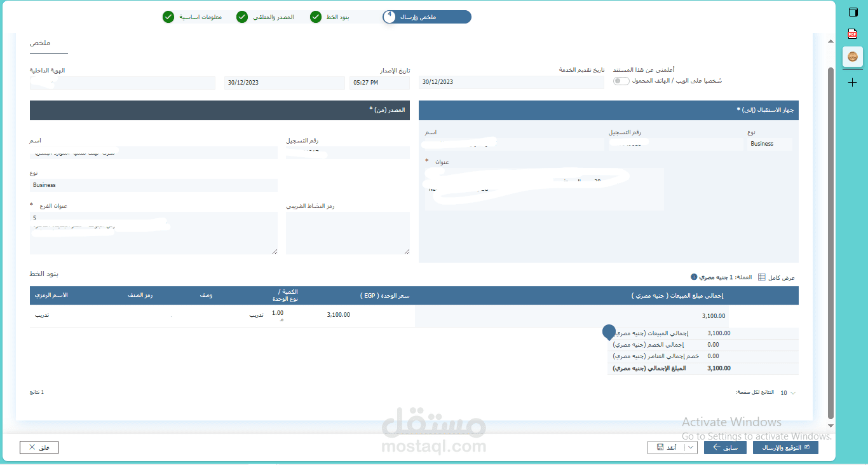Click the المبلغ الإجمالي total amount row
Viewport: 868px width, 465px height.
[703, 368]
